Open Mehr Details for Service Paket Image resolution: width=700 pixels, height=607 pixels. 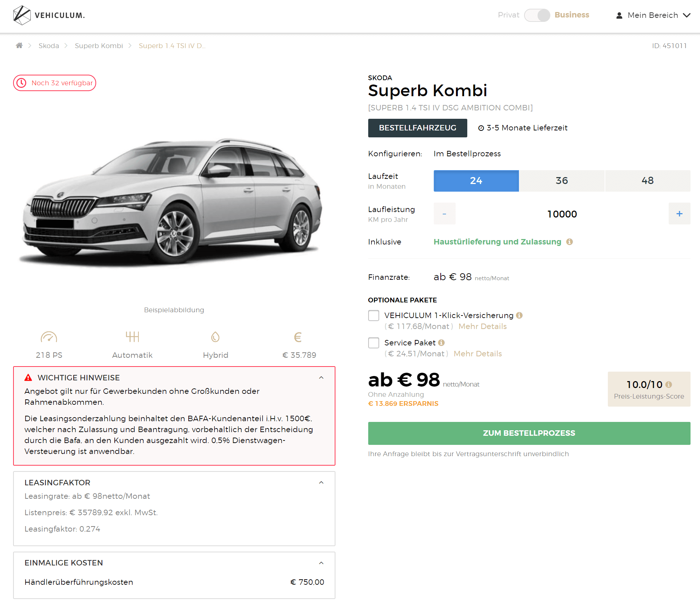[x=478, y=354]
